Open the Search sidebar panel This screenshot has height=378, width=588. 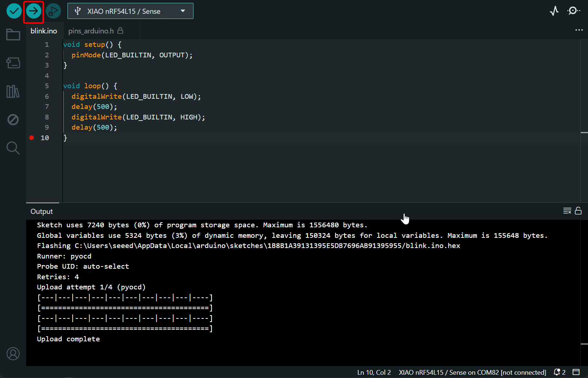(x=13, y=148)
